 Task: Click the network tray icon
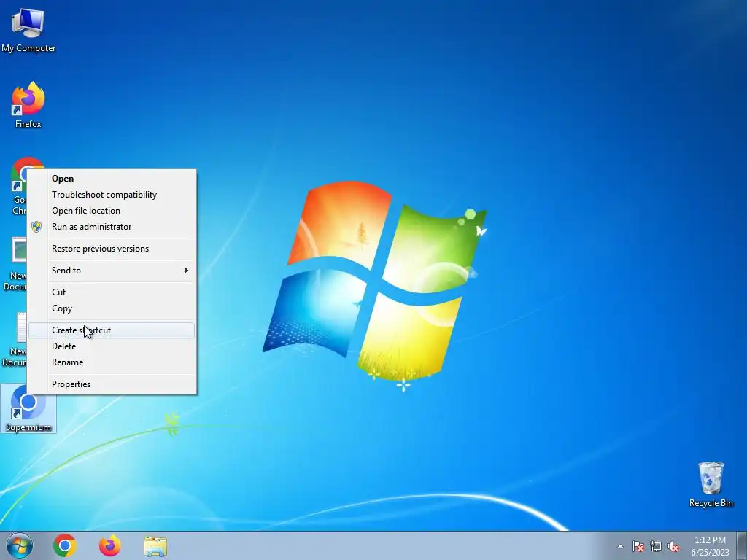coord(656,546)
